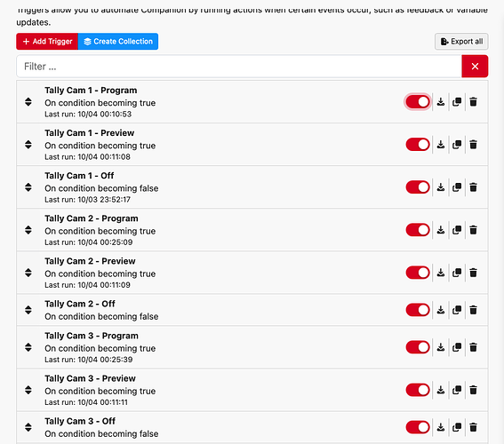Delete the Tally Cam 3 - Off trigger
Screen dimensions: 504x444
pyautogui.click(x=473, y=427)
